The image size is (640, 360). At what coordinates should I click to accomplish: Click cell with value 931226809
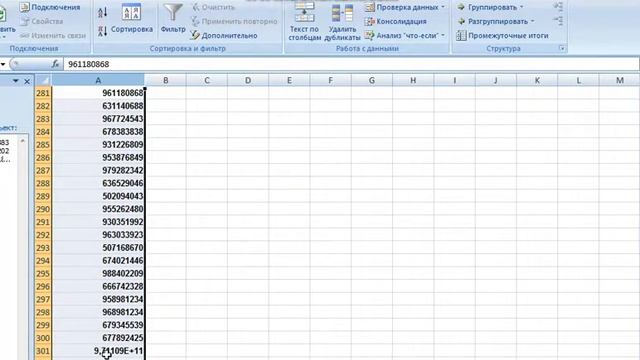(98, 144)
